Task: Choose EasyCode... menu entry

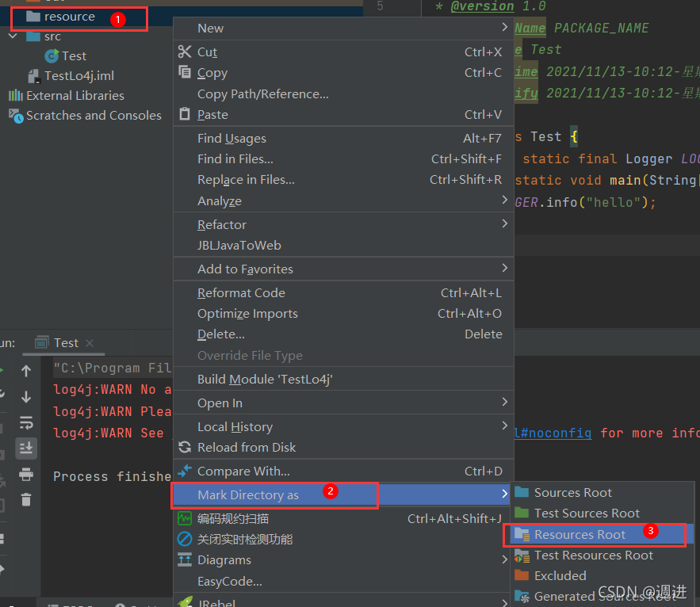Action: coord(343,581)
